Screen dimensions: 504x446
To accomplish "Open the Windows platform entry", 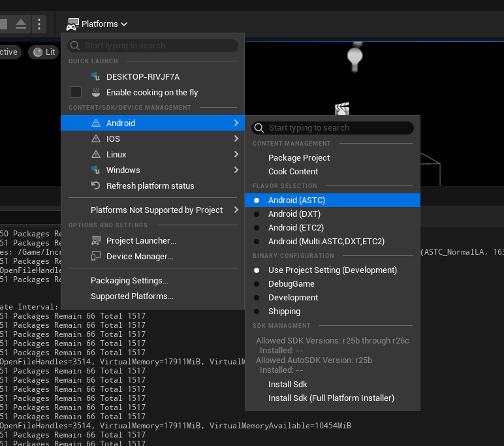I will [x=153, y=170].
